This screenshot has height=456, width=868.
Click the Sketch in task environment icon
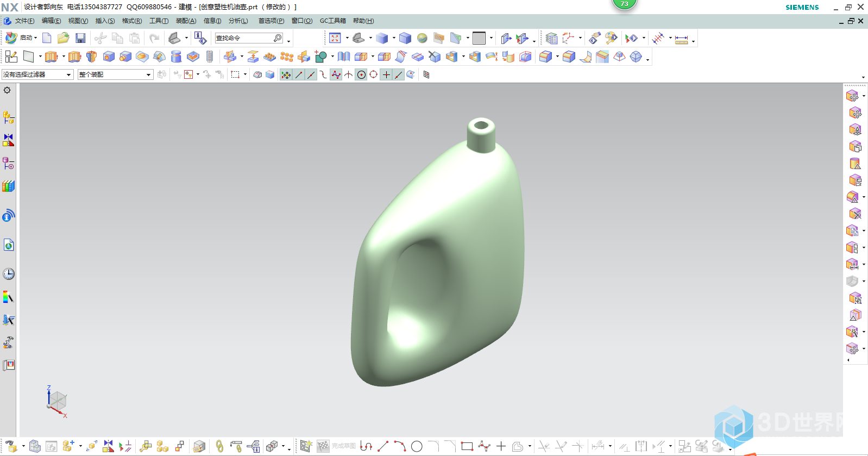[11, 57]
